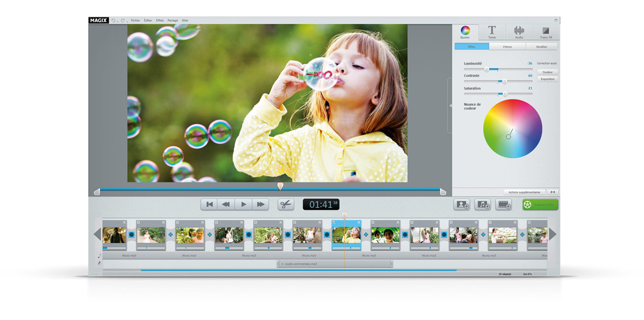Screen dimensions: 644x320
Task: Toggle the checkbox on the selected bubble clip
Action: click(334, 222)
